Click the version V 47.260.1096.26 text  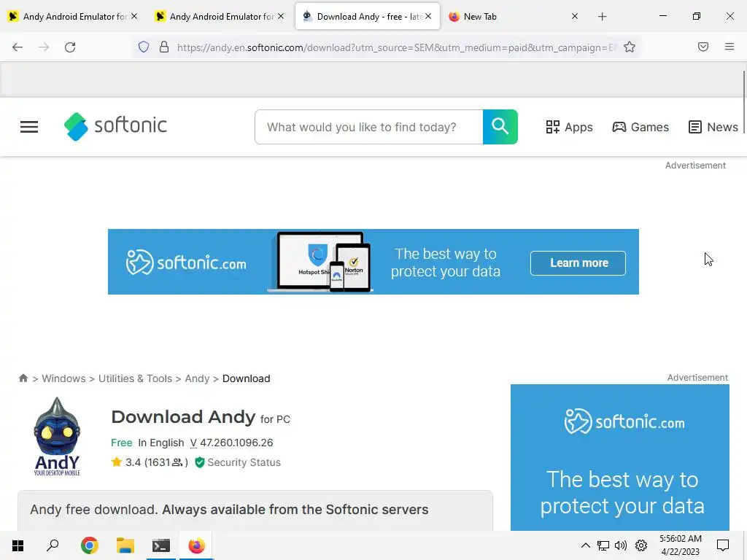(x=231, y=443)
